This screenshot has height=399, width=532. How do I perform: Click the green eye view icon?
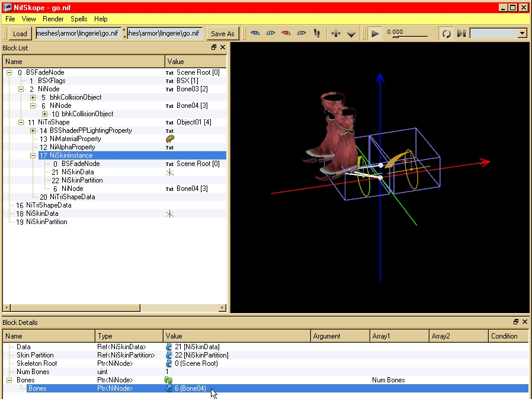pyautogui.click(x=271, y=33)
